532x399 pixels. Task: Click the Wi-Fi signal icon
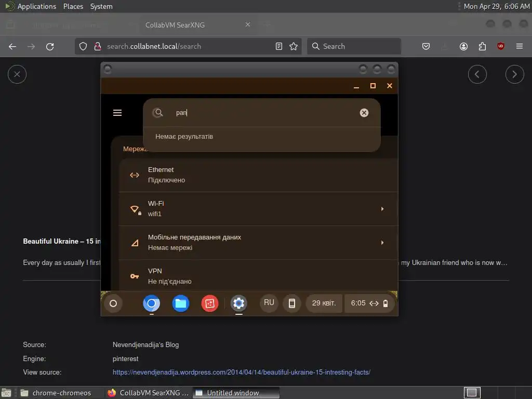(135, 209)
